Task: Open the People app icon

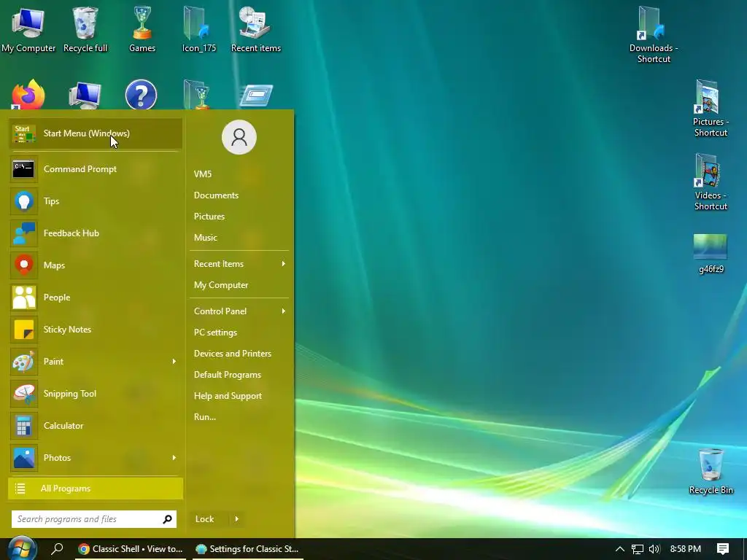Action: point(24,297)
